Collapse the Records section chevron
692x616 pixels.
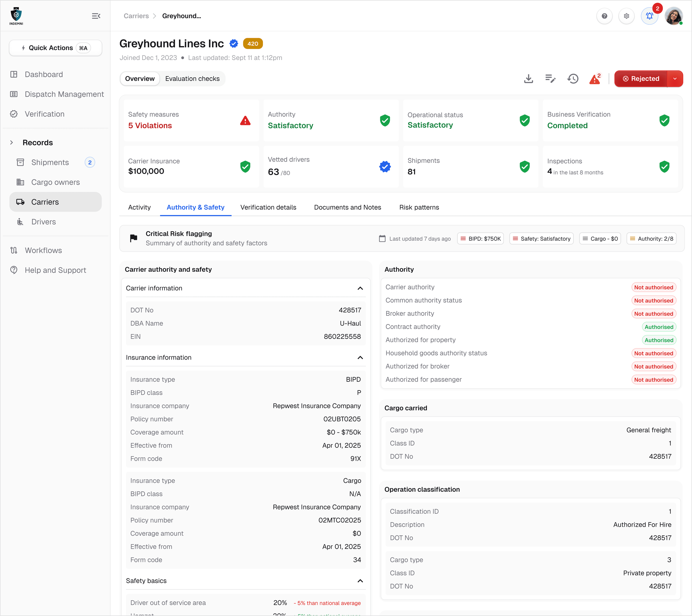pyautogui.click(x=12, y=143)
